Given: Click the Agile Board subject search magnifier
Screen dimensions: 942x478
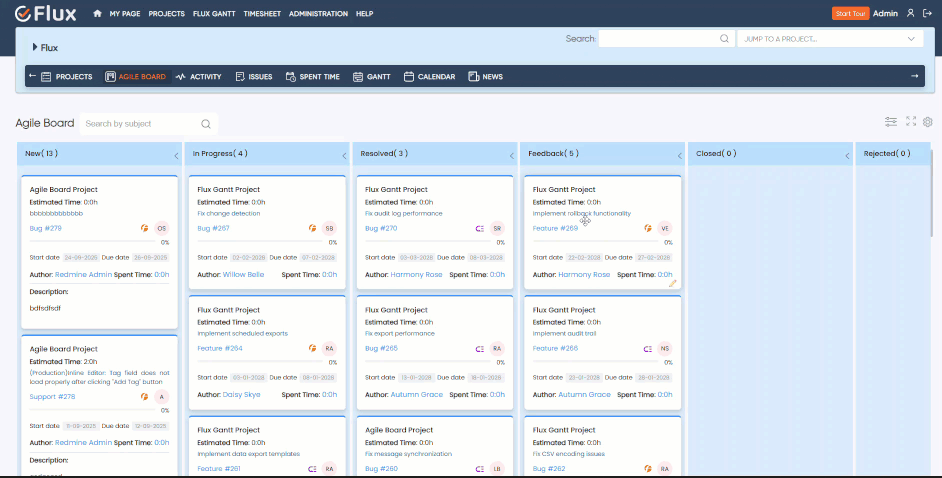Looking at the screenshot, I should click(x=206, y=124).
